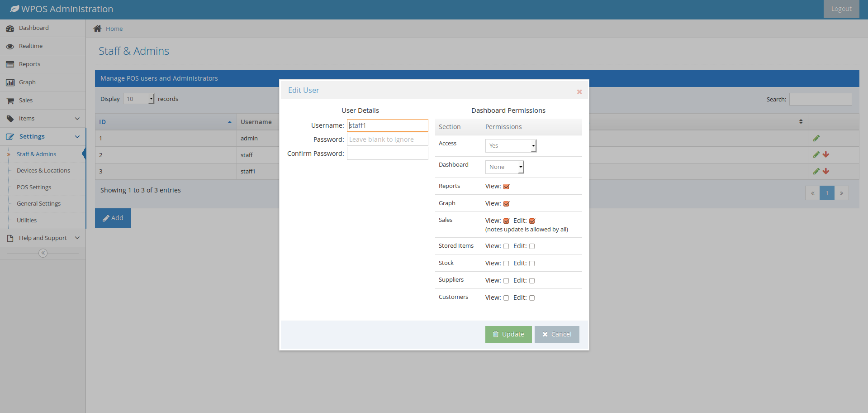
Task: Open the Dashboard permission dropdown
Action: pos(504,167)
